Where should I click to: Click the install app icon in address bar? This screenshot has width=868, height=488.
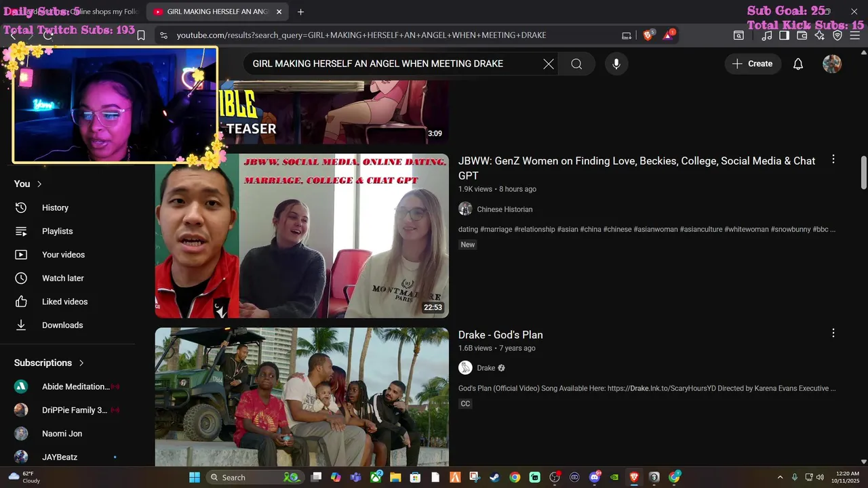(627, 35)
